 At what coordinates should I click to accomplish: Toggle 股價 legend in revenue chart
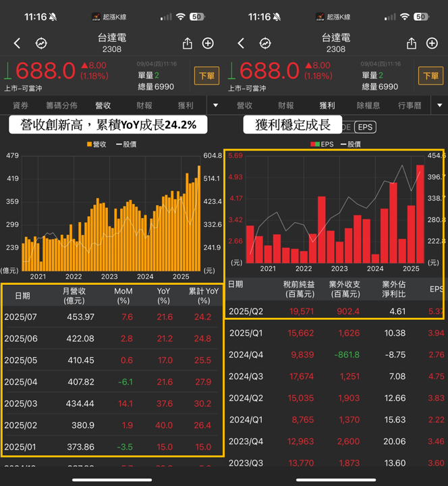[x=126, y=144]
